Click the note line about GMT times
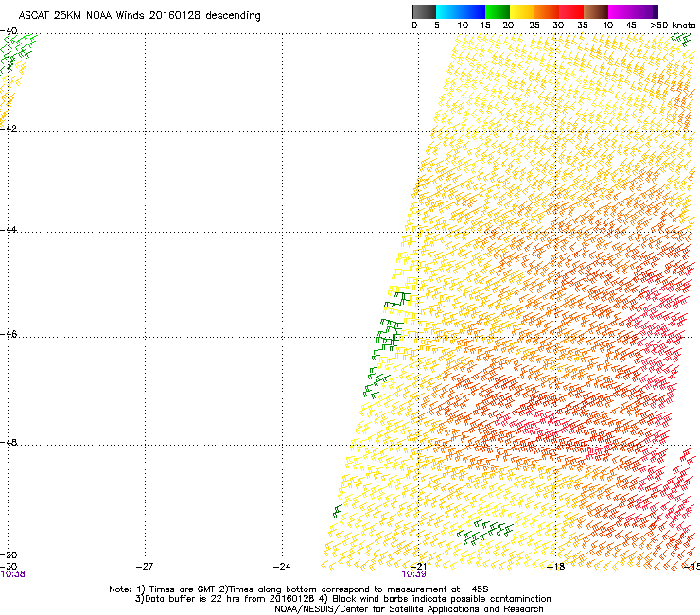The image size is (700, 615). tap(299, 589)
